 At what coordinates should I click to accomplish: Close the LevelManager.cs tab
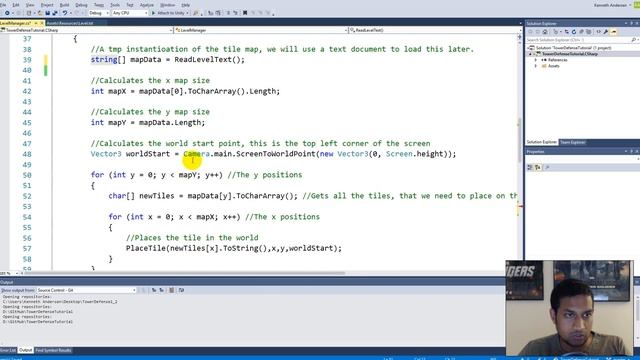pos(42,23)
